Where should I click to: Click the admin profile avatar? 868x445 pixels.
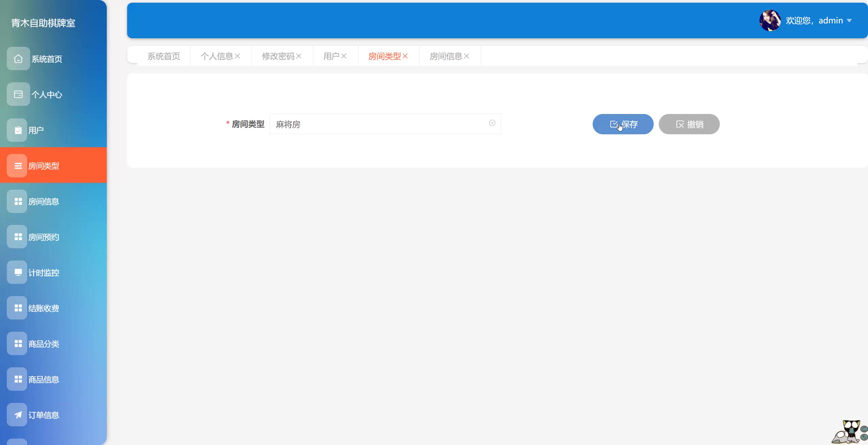coord(770,20)
